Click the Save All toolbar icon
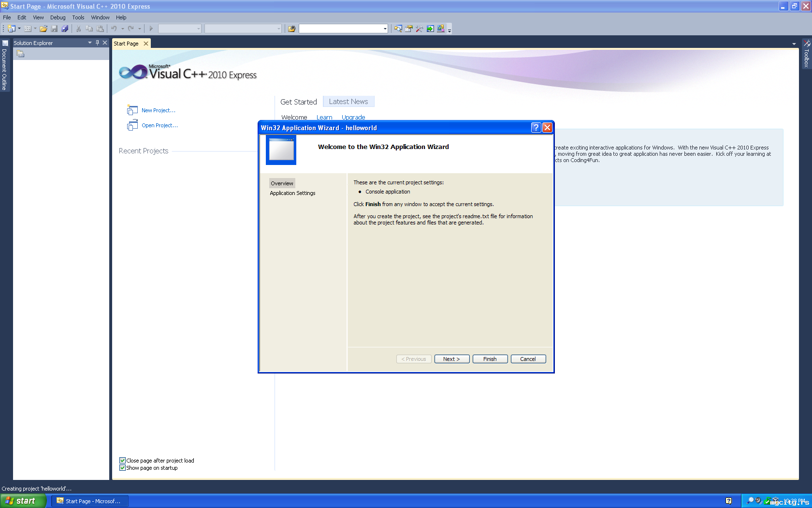The width and height of the screenshot is (812, 508). click(65, 29)
